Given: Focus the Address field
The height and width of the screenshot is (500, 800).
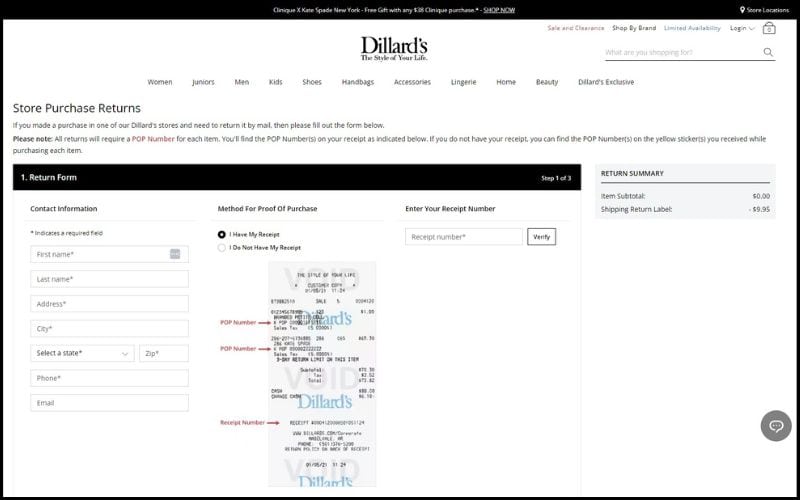Looking at the screenshot, I should click(x=109, y=304).
